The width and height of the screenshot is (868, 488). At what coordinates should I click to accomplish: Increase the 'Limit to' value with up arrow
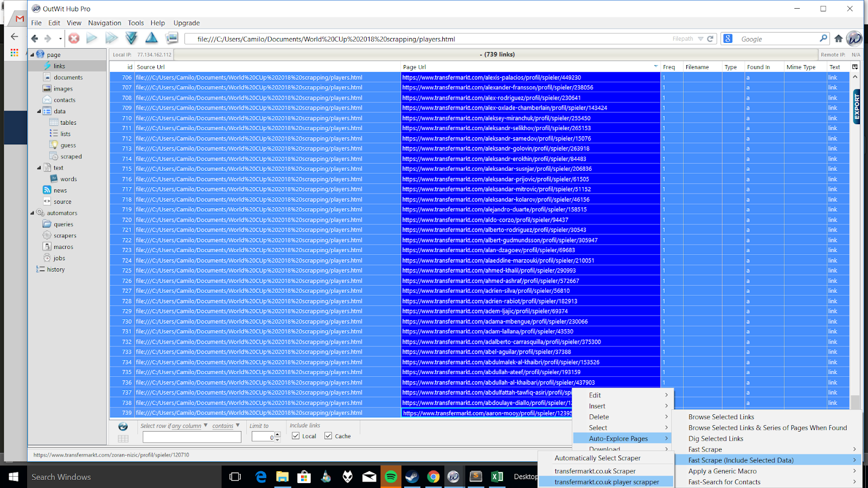click(277, 434)
